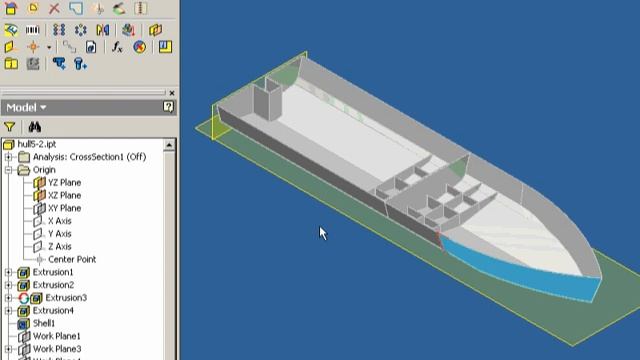
Task: Select the Z Axis item
Action: (x=60, y=247)
